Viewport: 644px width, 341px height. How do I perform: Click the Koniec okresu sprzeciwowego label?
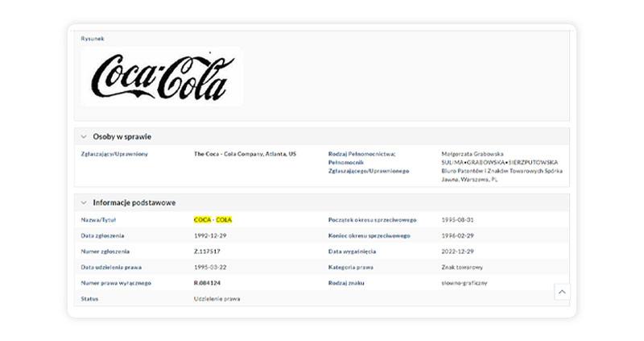point(369,235)
